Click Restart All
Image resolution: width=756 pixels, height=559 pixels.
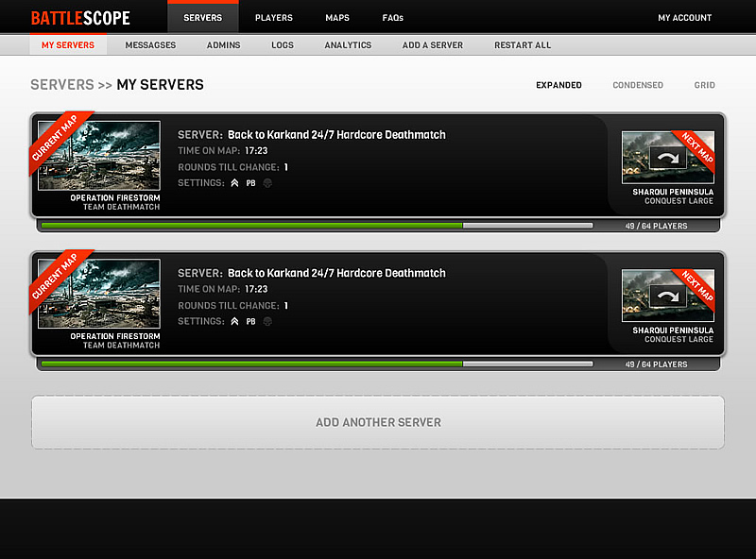(523, 44)
